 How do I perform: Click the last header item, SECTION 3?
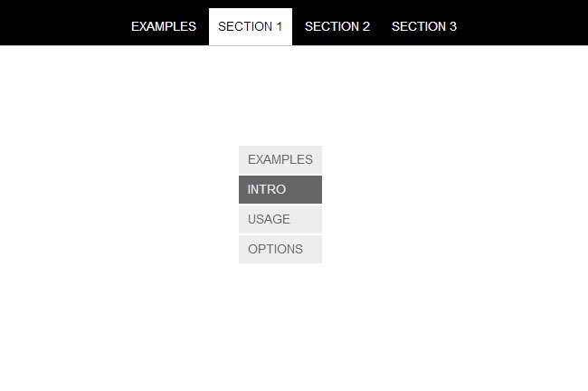[424, 26]
